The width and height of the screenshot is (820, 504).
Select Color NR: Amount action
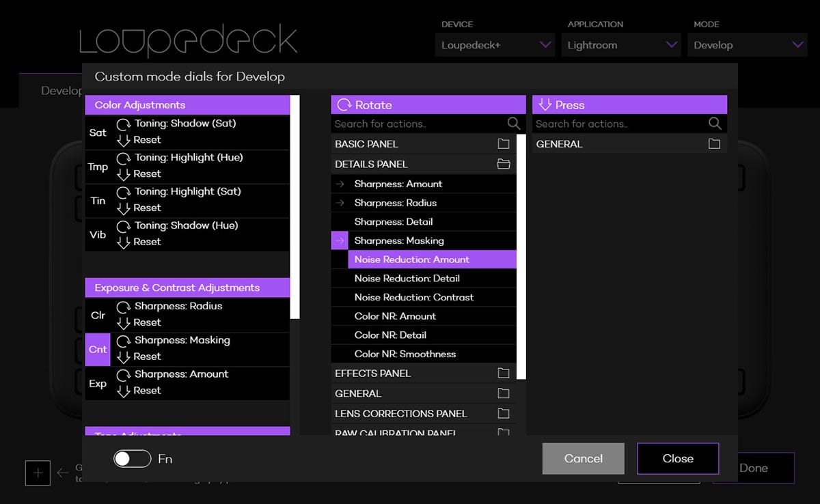(x=424, y=316)
